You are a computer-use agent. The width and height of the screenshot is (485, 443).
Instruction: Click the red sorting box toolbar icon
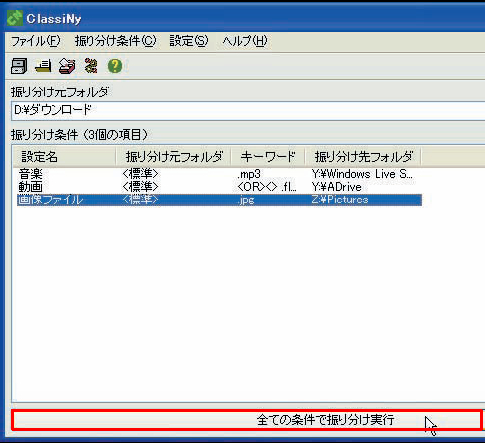pyautogui.click(x=67, y=66)
